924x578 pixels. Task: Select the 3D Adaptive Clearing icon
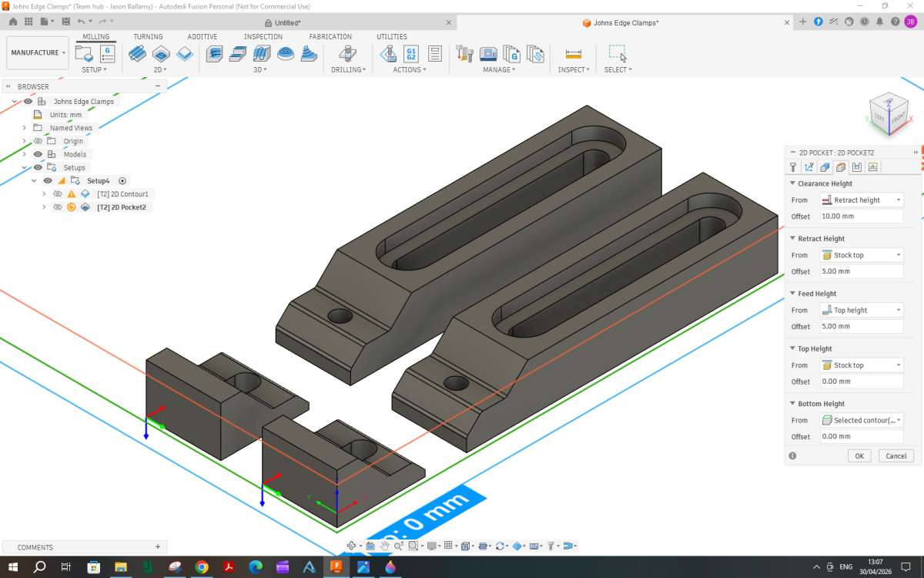tap(215, 54)
